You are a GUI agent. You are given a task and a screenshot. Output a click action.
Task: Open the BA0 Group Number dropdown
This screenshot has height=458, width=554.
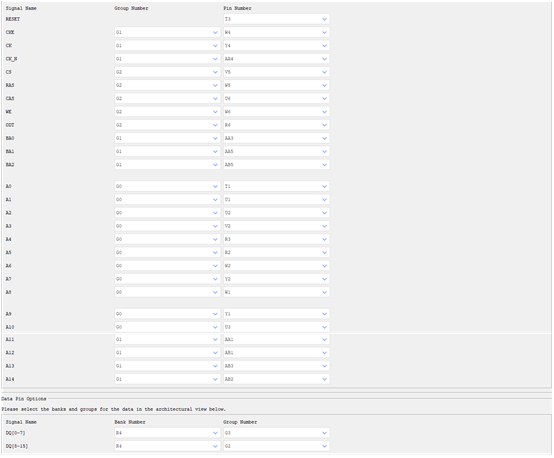click(x=167, y=139)
